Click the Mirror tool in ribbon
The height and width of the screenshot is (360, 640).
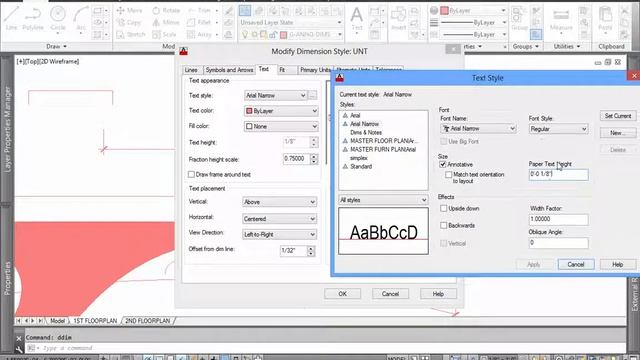pyautogui.click(x=166, y=22)
